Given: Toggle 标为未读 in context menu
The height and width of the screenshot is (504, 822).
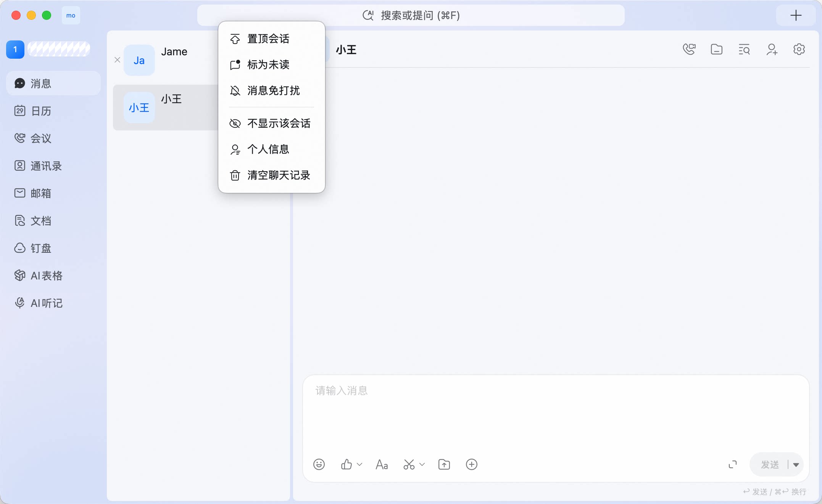Looking at the screenshot, I should coord(271,65).
